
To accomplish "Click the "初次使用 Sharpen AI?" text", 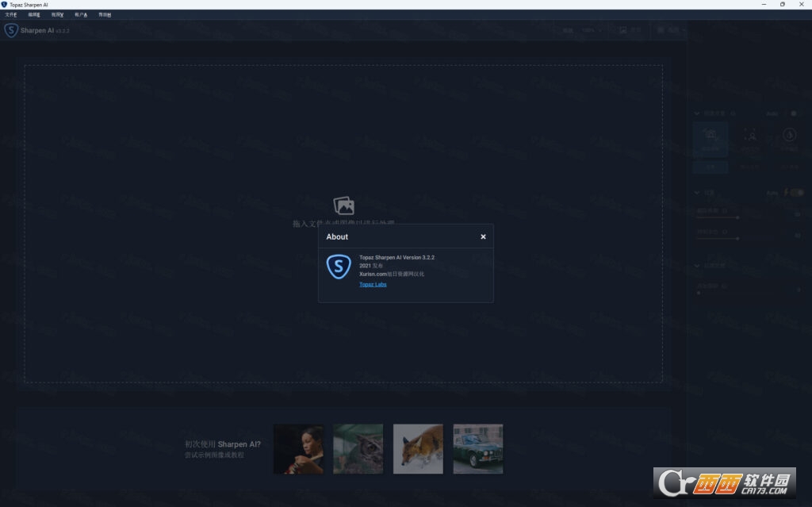I will point(223,444).
